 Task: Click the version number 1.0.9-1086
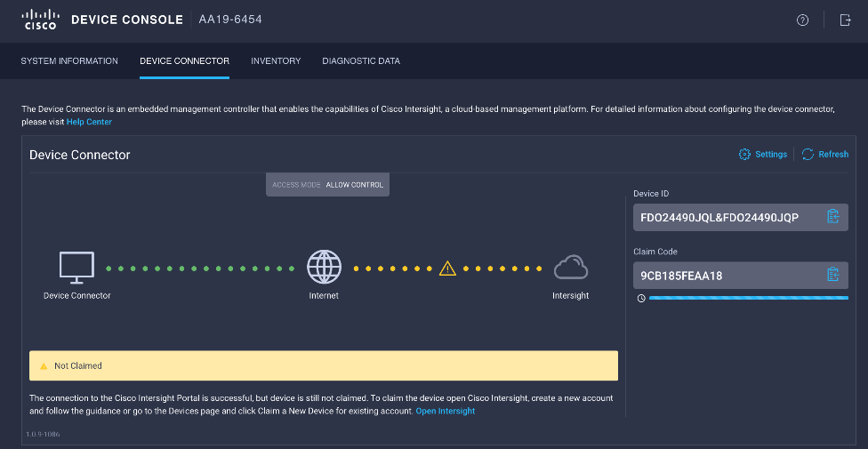tap(43, 434)
